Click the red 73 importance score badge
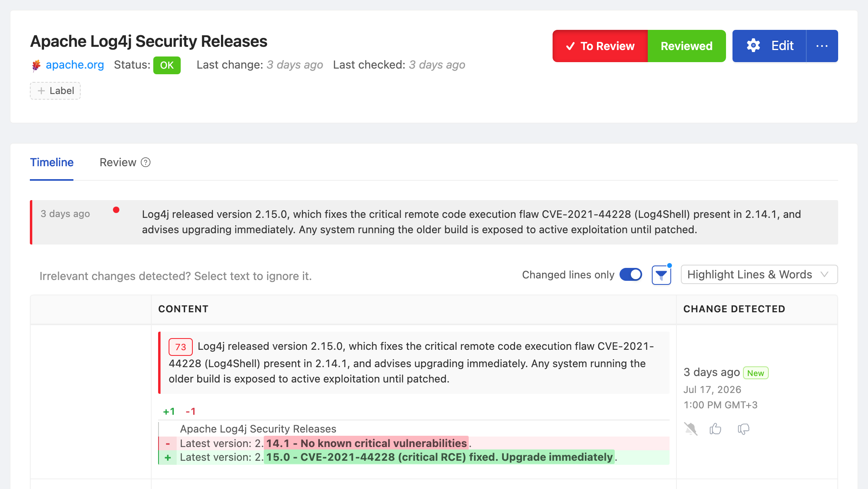The height and width of the screenshot is (489, 868). 180,347
